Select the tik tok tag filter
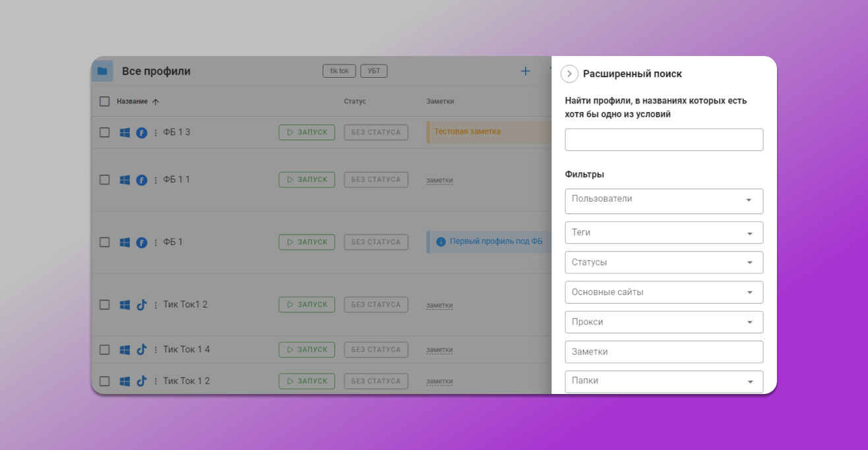This screenshot has width=868, height=450. tap(339, 71)
